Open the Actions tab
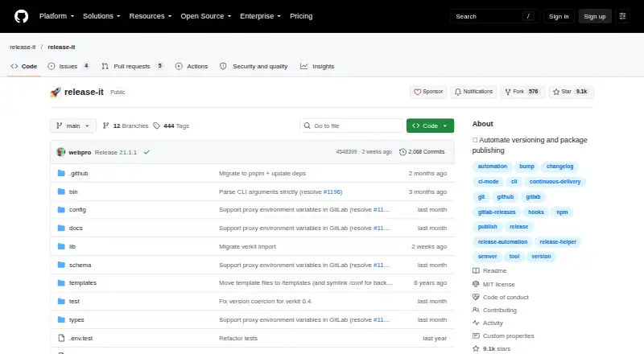This screenshot has height=354, width=644. coord(192,66)
